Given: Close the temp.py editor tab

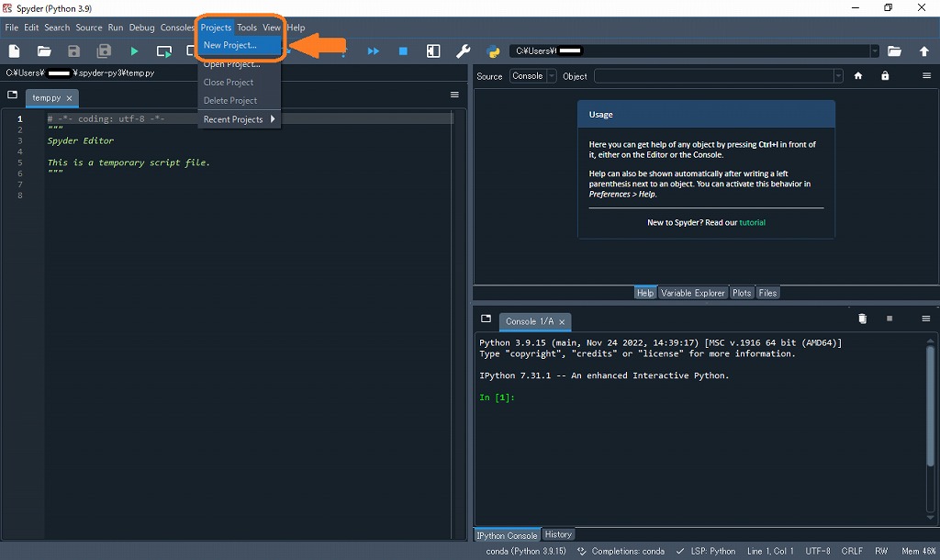Looking at the screenshot, I should pyautogui.click(x=70, y=98).
